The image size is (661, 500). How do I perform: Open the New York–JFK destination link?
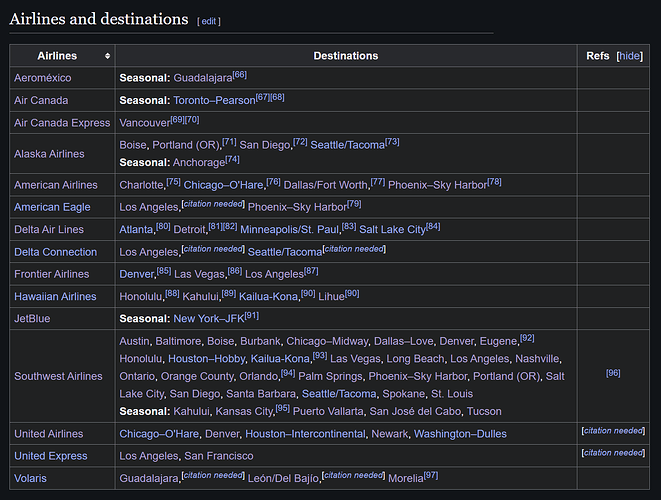tap(209, 319)
